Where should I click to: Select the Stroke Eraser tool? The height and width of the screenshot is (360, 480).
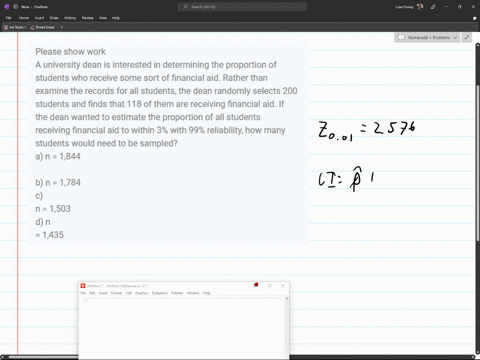(43, 27)
